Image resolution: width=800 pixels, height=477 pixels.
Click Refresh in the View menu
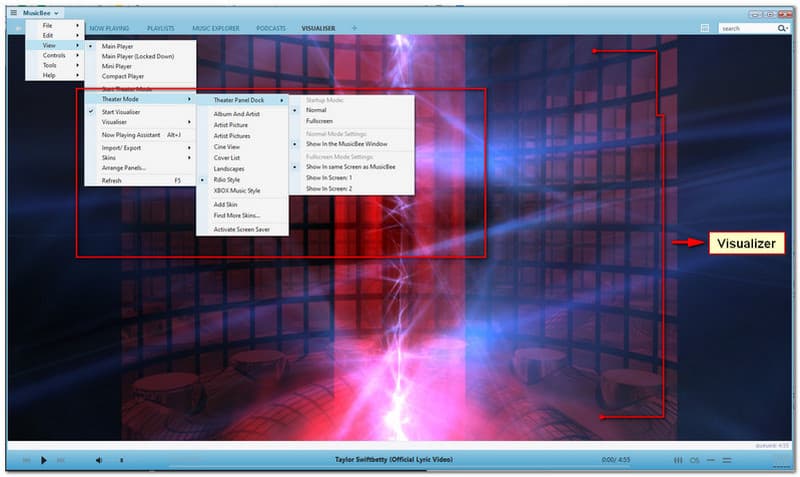pyautogui.click(x=140, y=181)
